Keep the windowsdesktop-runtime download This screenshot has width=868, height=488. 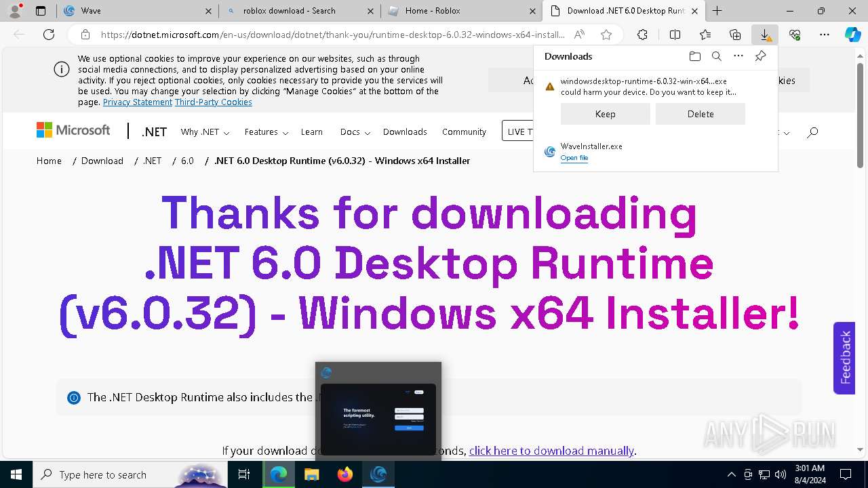coord(606,114)
